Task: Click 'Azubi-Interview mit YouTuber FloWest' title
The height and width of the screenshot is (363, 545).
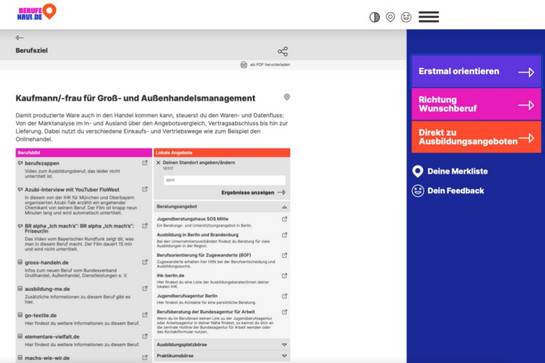Action: coord(72,189)
